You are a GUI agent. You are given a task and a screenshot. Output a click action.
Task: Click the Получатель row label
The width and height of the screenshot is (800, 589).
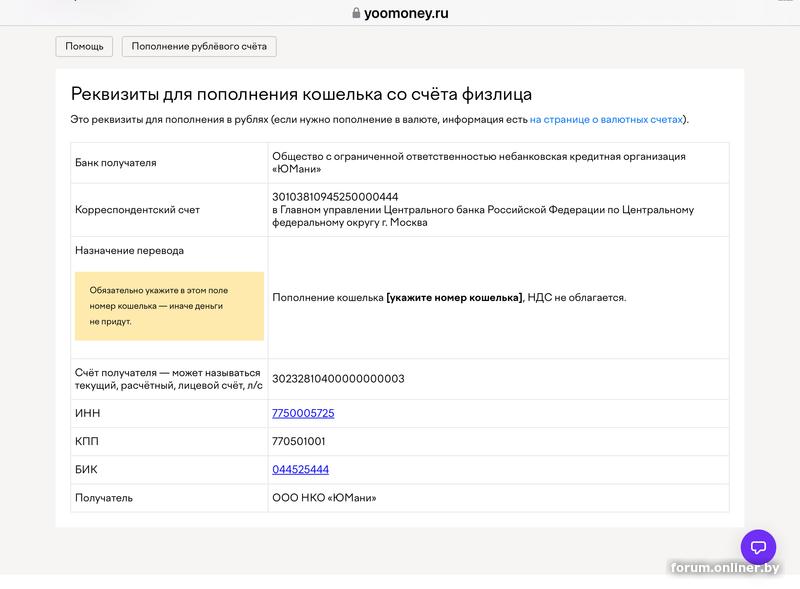coord(104,498)
